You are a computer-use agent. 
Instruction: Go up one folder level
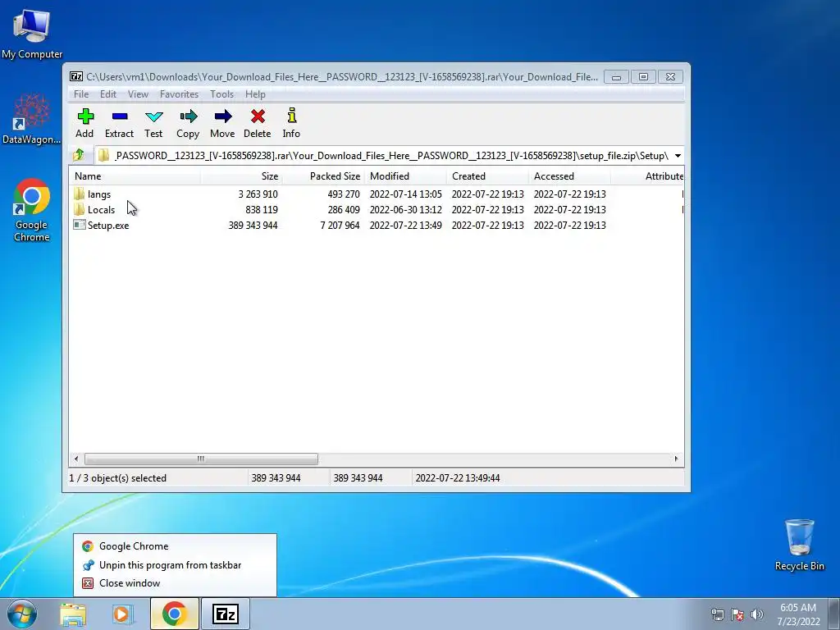pyautogui.click(x=79, y=155)
